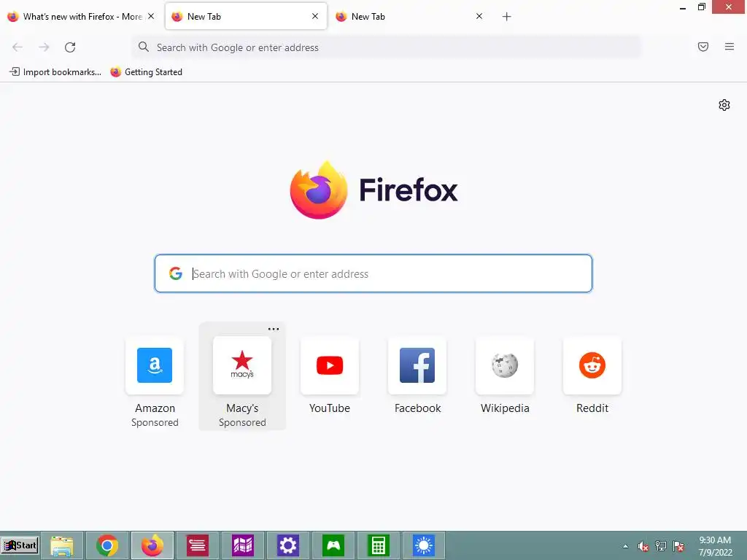
Task: Click the Start button
Action: click(x=20, y=545)
